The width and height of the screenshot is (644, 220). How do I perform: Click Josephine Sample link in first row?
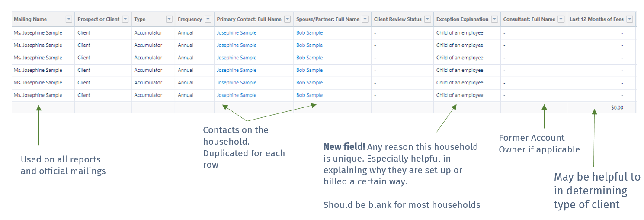(237, 33)
